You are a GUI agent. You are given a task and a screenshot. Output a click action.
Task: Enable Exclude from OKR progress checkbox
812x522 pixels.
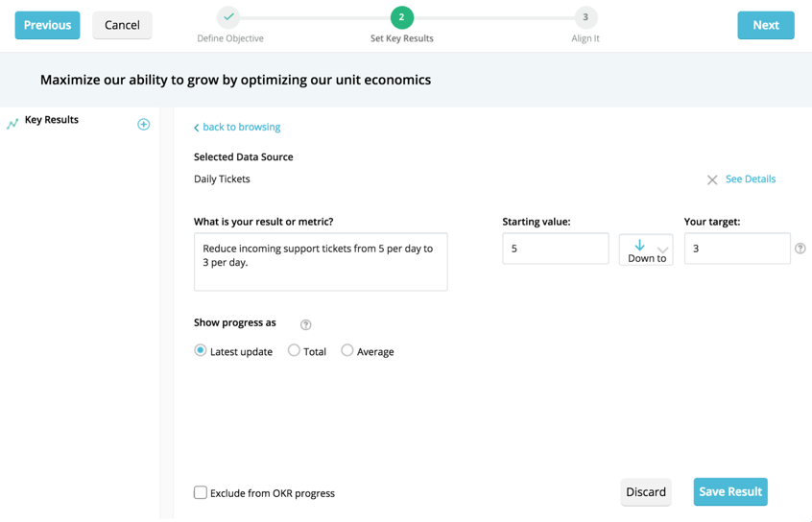click(201, 492)
